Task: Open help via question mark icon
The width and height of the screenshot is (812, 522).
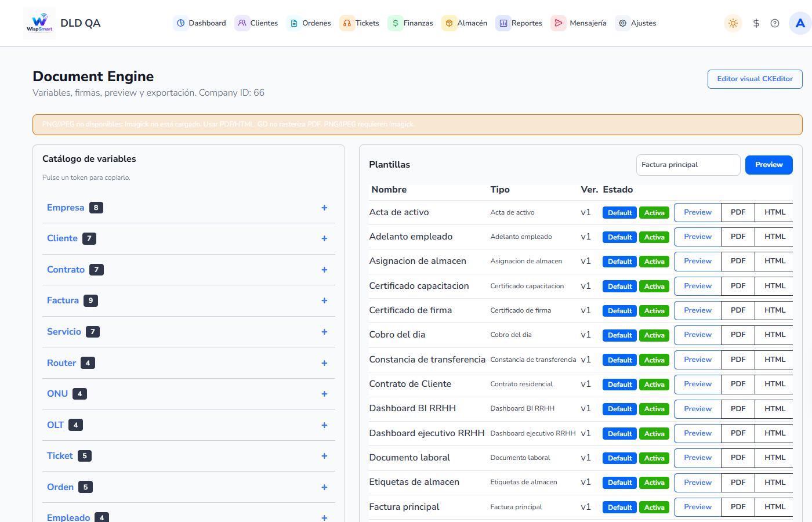Action: (775, 23)
